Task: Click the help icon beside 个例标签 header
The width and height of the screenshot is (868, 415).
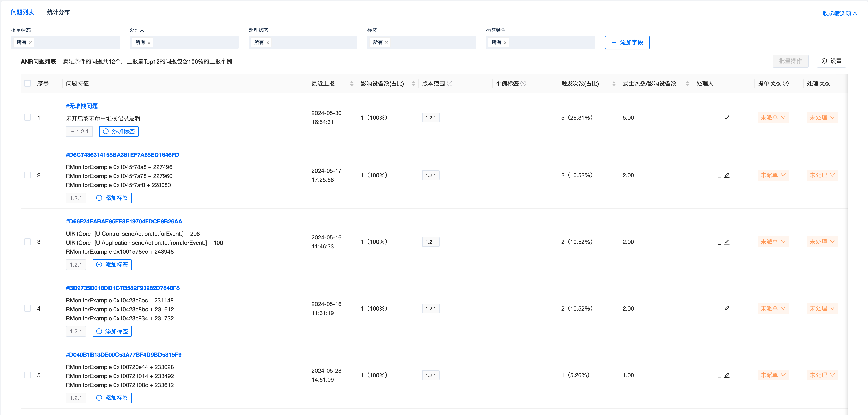Action: (x=523, y=83)
